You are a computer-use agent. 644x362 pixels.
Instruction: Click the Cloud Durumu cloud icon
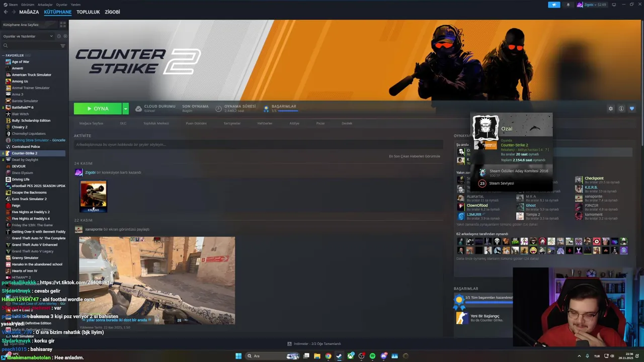(x=138, y=109)
